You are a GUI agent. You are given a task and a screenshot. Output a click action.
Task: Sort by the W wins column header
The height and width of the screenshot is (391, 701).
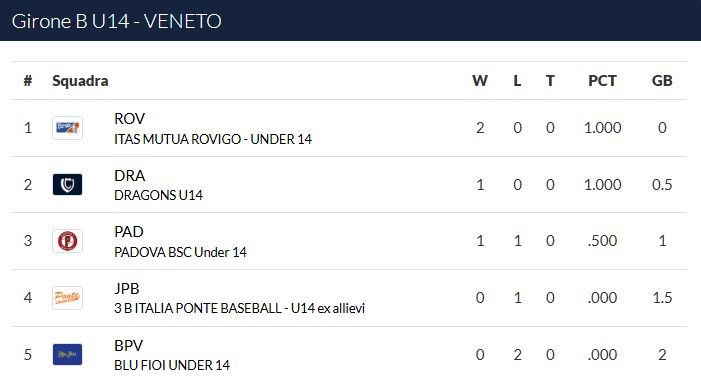coord(480,81)
